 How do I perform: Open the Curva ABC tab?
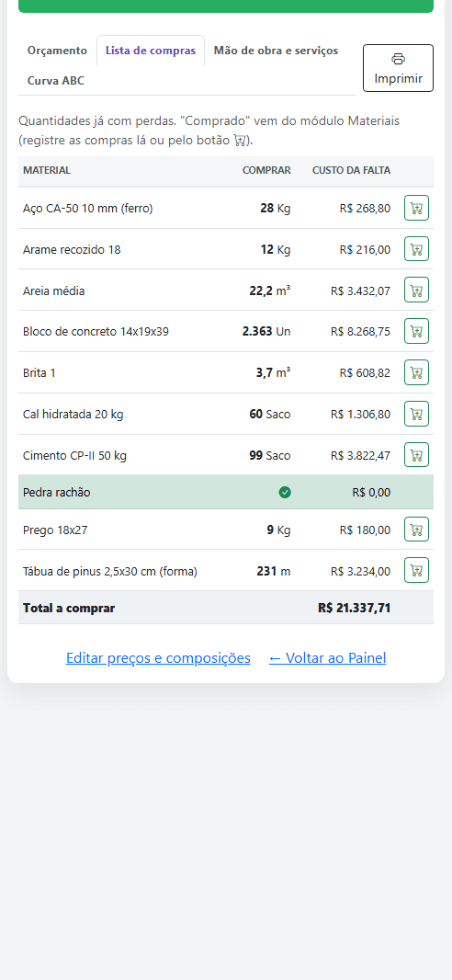point(55,81)
